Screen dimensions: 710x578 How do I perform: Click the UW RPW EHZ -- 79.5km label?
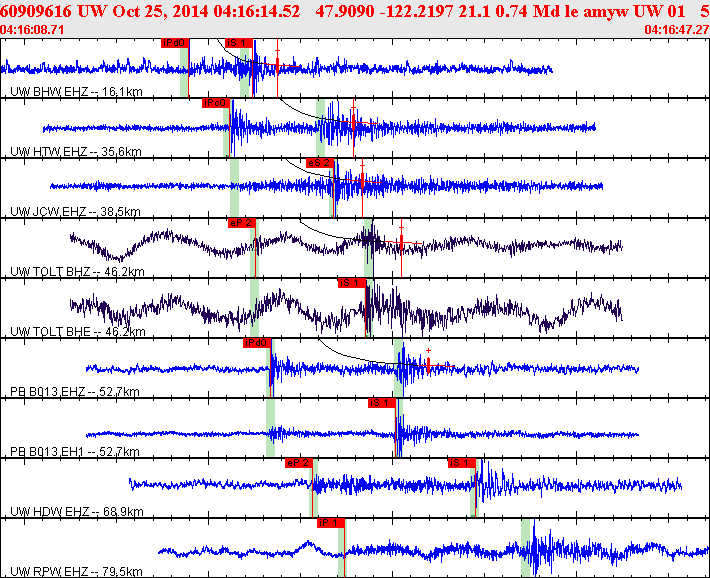(x=76, y=571)
